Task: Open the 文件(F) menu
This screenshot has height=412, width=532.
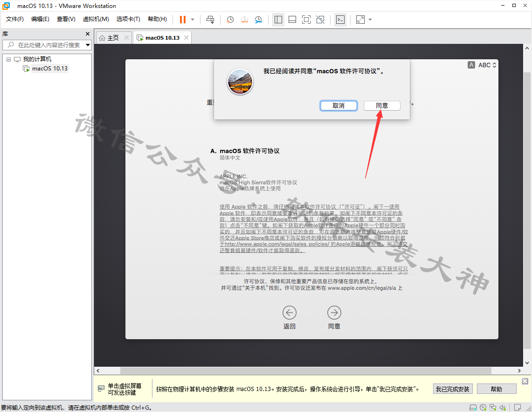Action: pos(14,19)
